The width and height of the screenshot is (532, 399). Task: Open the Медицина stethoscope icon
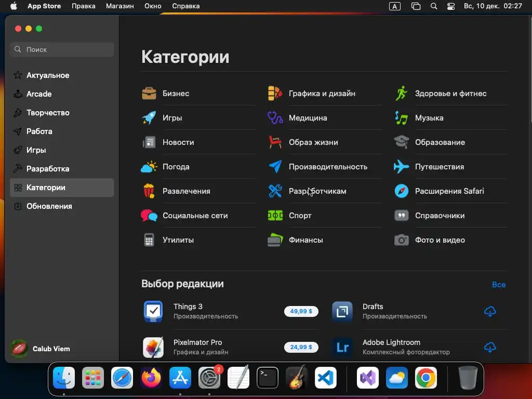tap(275, 118)
